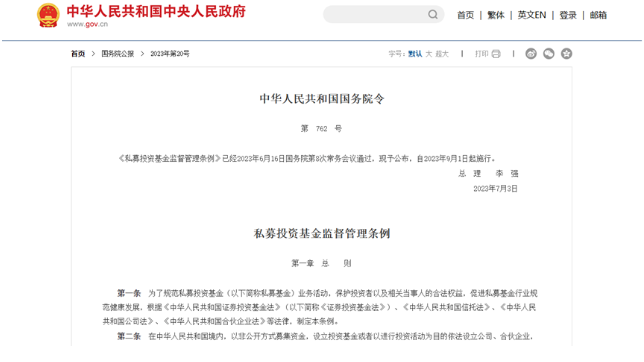Switch to 繁体 traditional Chinese version
This screenshot has width=644, height=362.
tap(496, 15)
